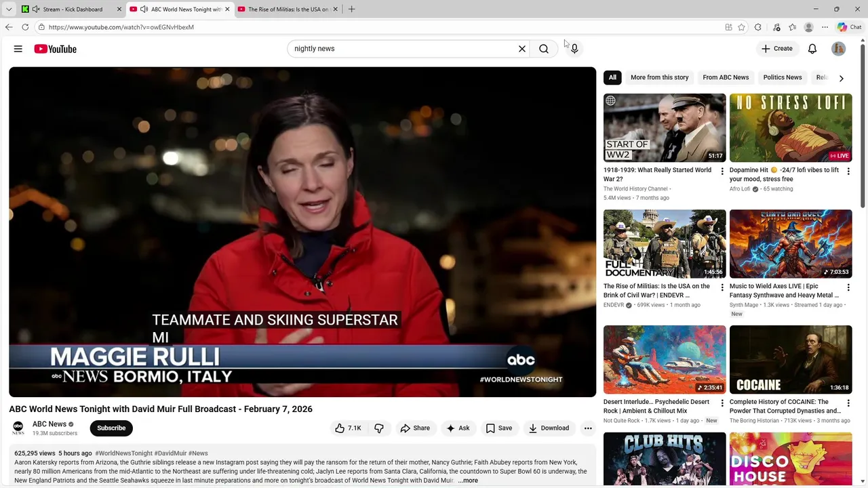868x488 pixels.
Task: Click the browser address bar URL
Action: (121, 27)
